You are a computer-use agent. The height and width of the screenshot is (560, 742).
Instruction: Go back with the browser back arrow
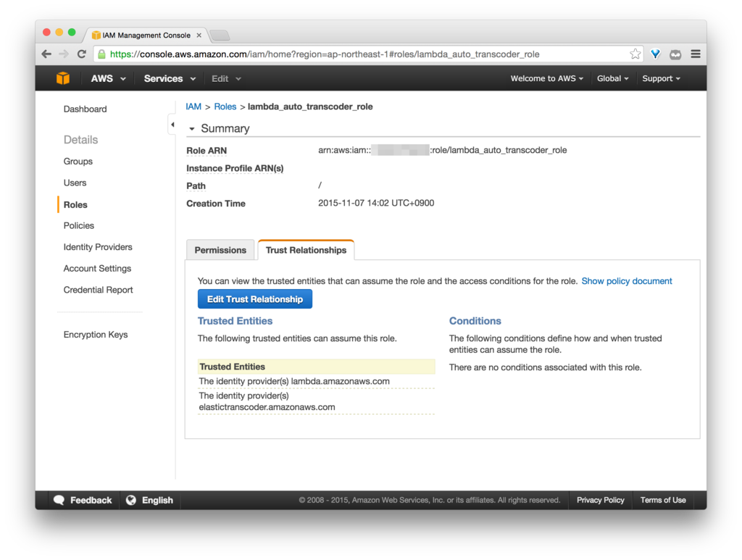coord(46,54)
